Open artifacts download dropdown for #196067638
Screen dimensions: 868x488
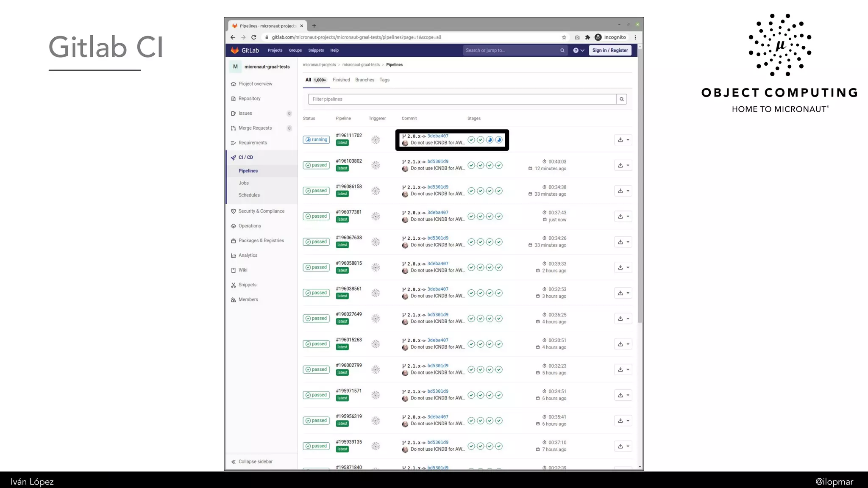(623, 242)
